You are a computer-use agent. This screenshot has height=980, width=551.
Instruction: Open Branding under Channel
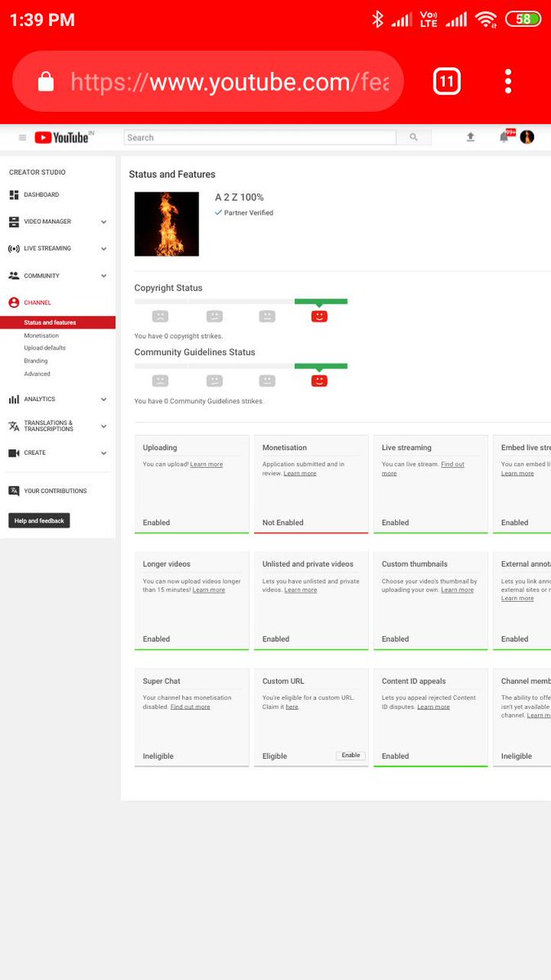36,361
